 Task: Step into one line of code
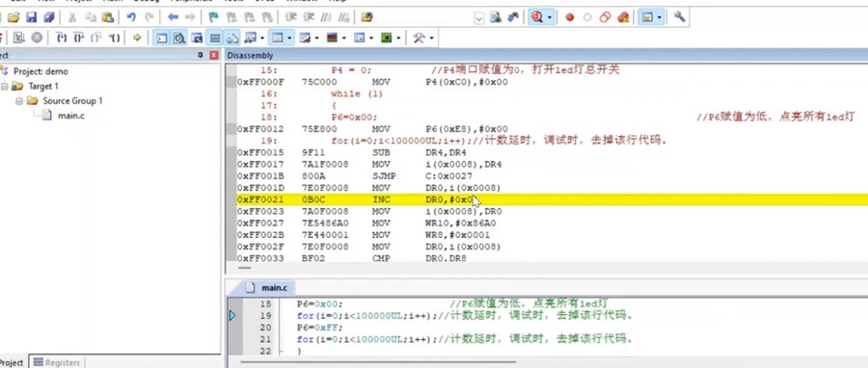(62, 38)
